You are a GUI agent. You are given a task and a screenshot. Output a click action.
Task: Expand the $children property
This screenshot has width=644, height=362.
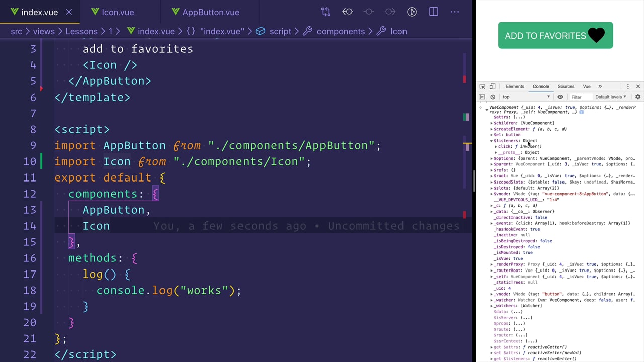492,123
